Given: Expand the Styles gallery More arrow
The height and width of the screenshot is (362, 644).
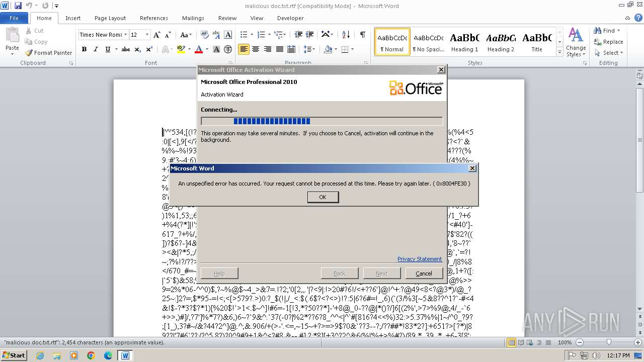Looking at the screenshot, I should (x=559, y=52).
